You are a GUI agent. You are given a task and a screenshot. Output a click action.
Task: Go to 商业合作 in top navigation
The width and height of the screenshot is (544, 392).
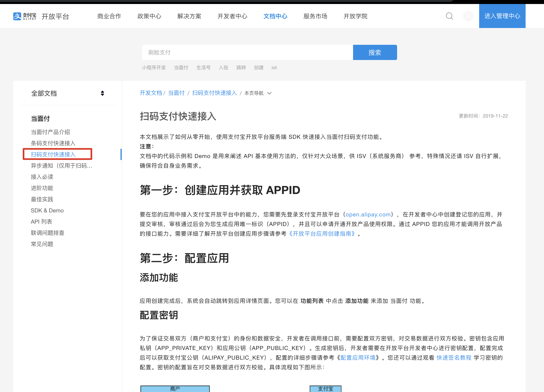click(x=109, y=16)
